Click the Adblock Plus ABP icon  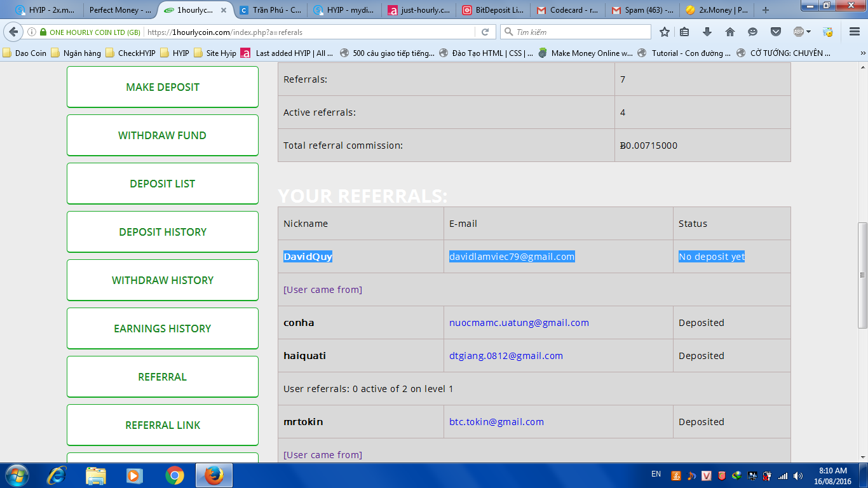pos(799,32)
